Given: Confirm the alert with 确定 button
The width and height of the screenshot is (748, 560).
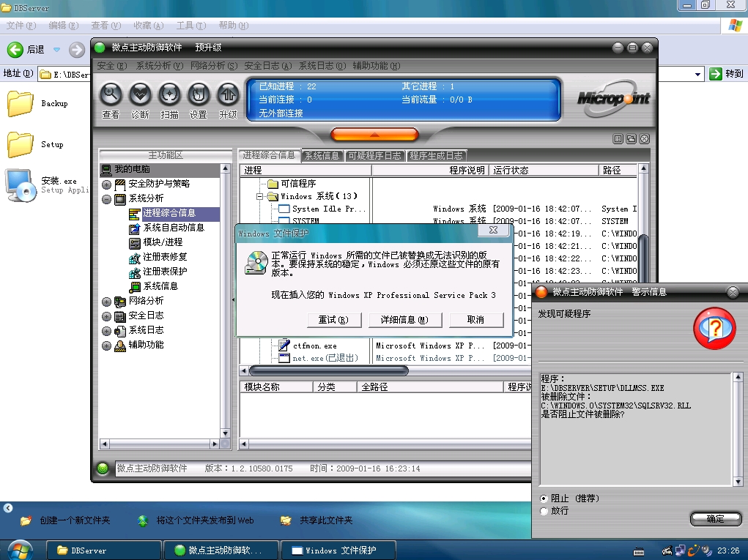Looking at the screenshot, I should (x=716, y=518).
